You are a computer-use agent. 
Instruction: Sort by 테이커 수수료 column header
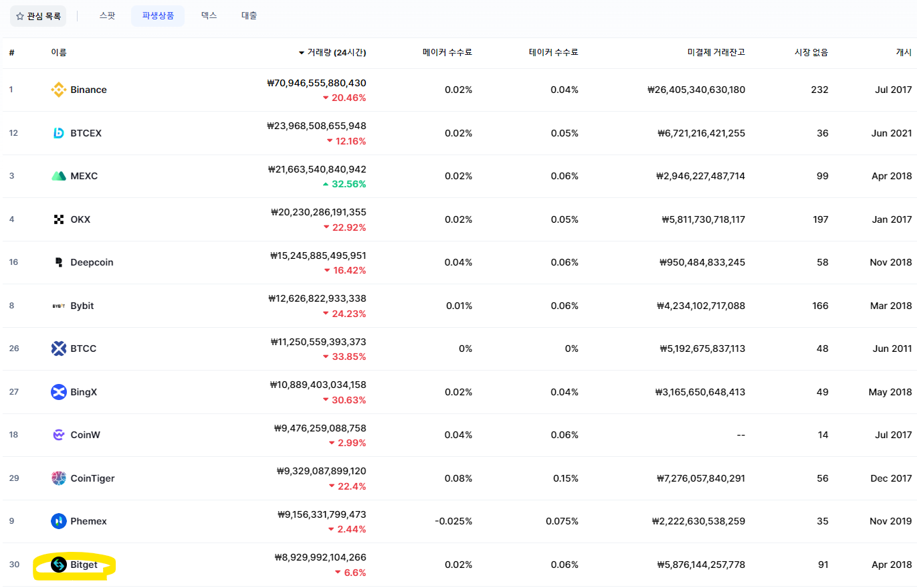tap(553, 52)
